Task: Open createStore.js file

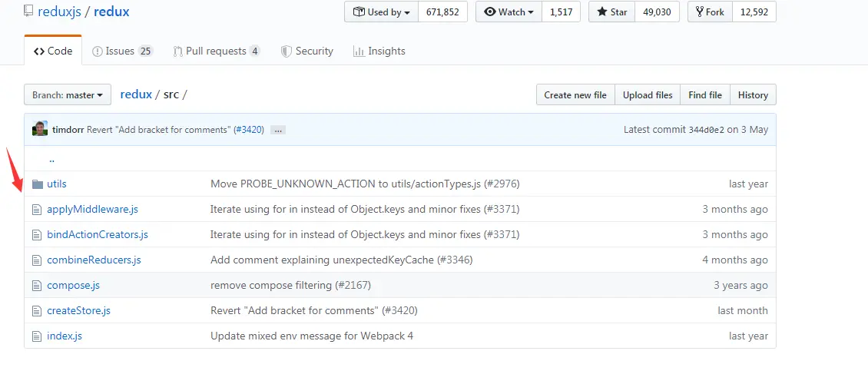Action: [78, 311]
